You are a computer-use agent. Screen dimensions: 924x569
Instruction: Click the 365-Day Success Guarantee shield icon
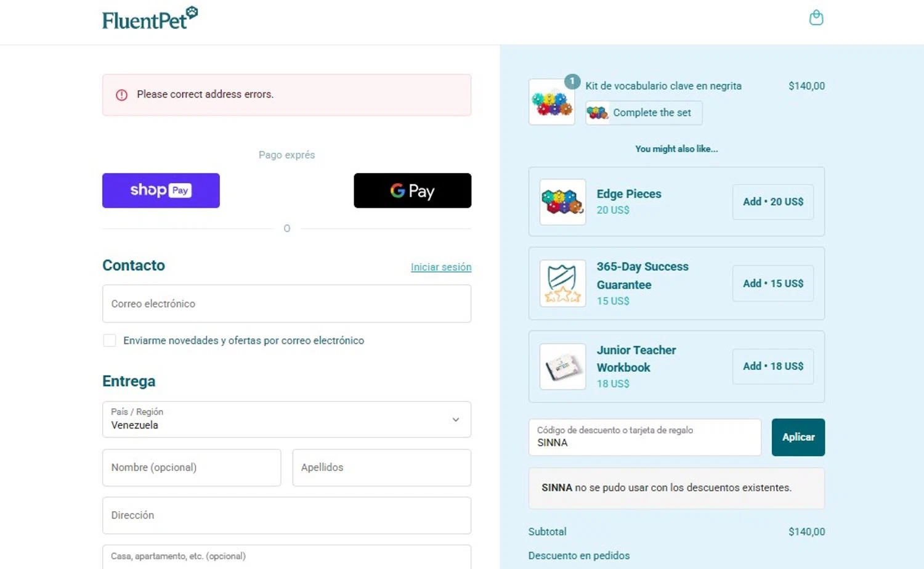click(562, 284)
